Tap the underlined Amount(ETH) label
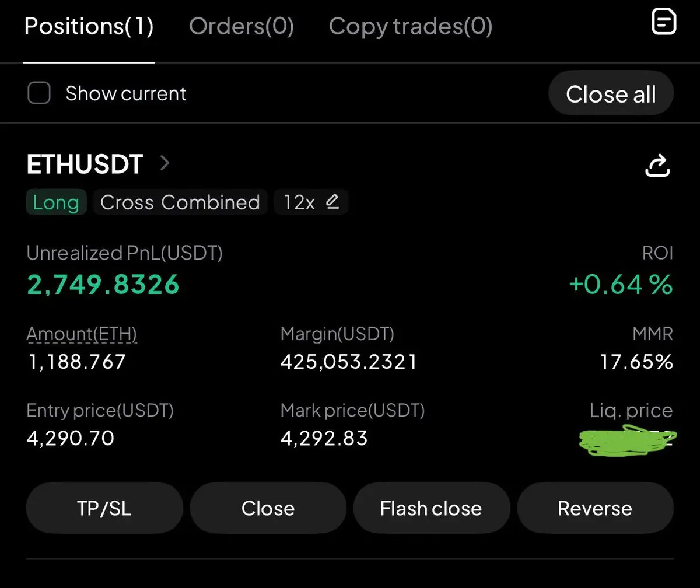Image resolution: width=700 pixels, height=588 pixels. (82, 334)
